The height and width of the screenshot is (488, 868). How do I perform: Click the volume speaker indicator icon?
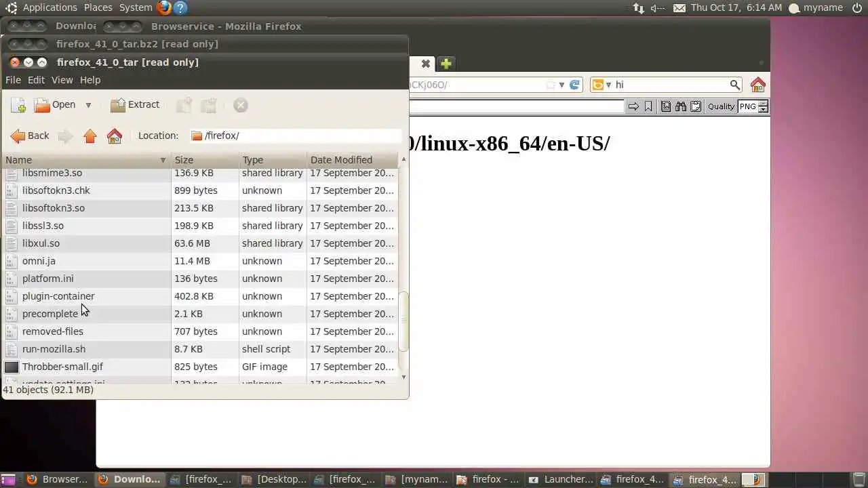tap(657, 8)
